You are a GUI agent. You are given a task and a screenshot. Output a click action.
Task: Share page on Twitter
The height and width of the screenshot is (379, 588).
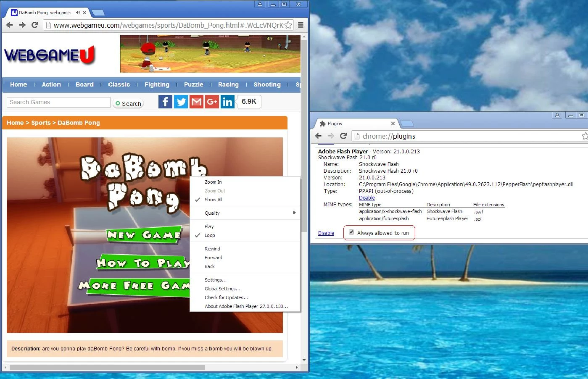pyautogui.click(x=181, y=102)
